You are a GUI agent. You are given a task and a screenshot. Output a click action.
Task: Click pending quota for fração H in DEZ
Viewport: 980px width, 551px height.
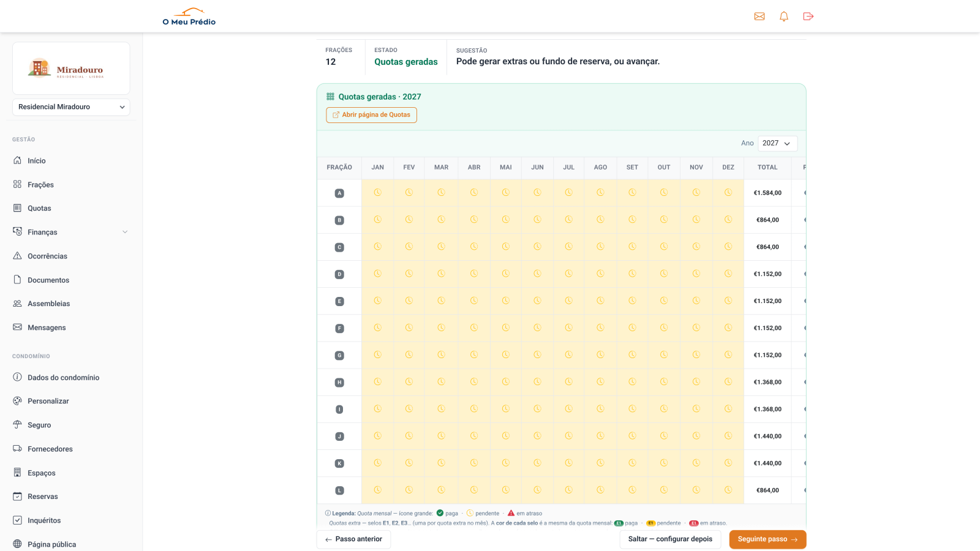728,382
